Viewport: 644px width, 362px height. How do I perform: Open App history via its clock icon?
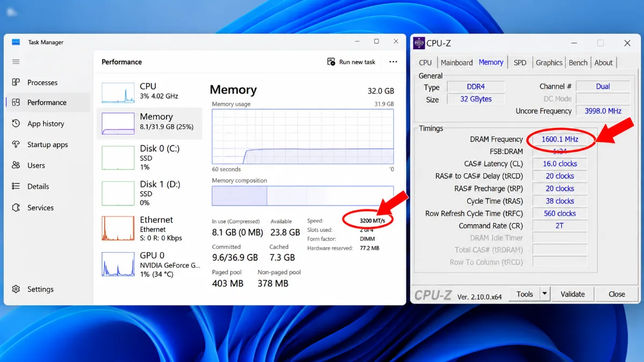(x=16, y=123)
